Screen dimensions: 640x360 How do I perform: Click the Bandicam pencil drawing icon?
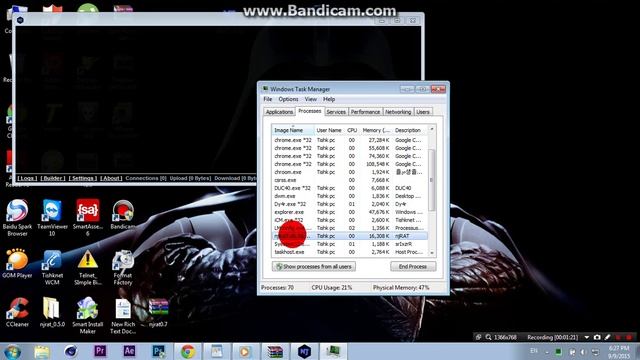pyautogui.click(x=608, y=337)
